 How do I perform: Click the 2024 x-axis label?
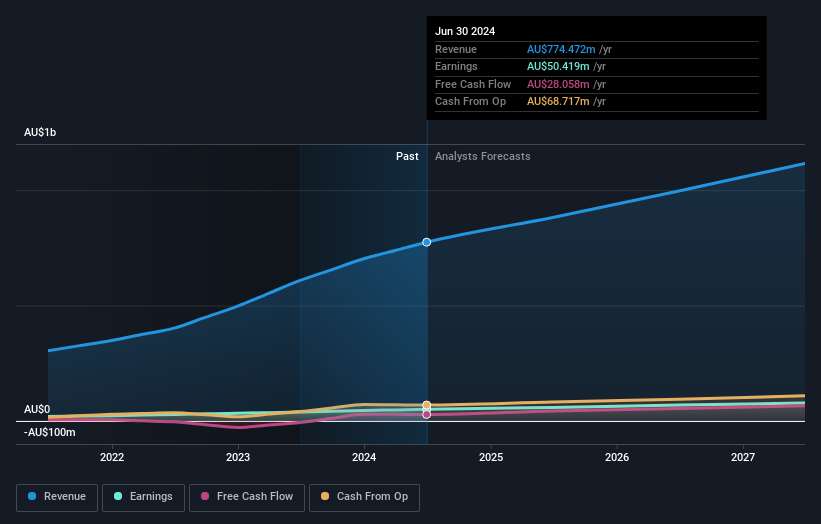pyautogui.click(x=364, y=457)
